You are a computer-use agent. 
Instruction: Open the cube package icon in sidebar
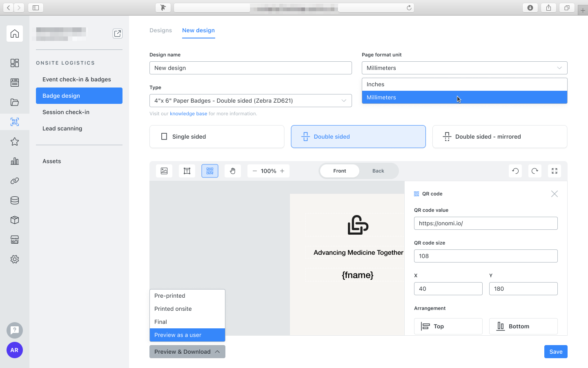point(15,220)
